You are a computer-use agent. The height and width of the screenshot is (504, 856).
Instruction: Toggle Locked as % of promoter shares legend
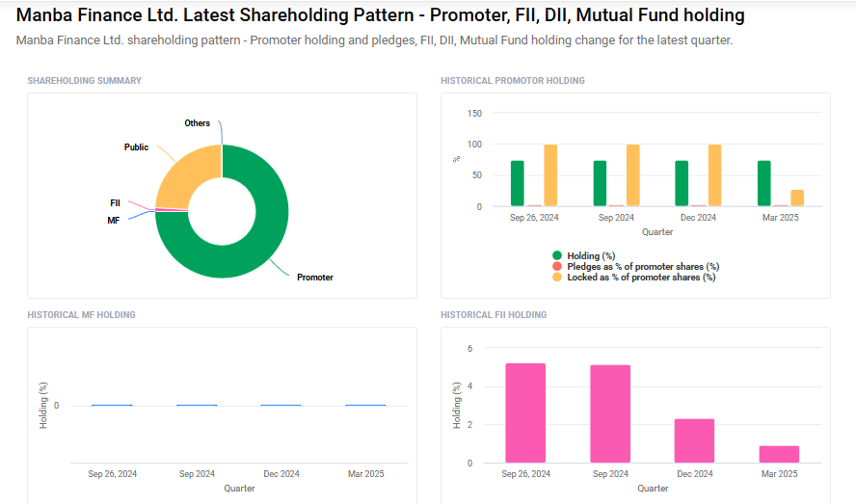634,278
